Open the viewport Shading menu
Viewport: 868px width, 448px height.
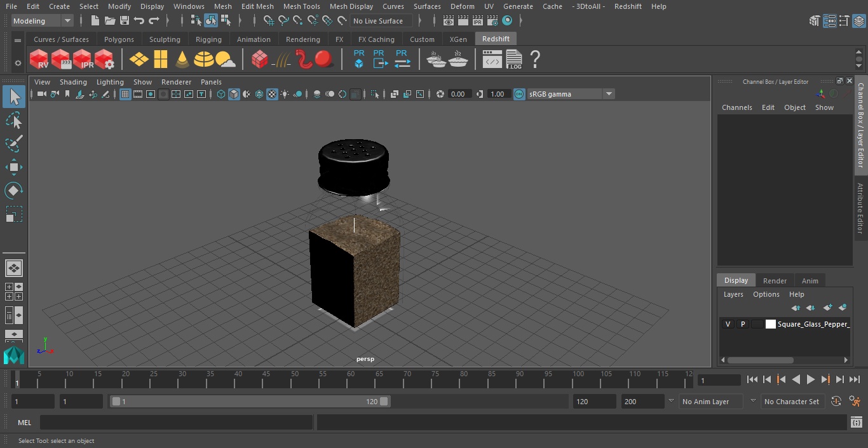73,82
